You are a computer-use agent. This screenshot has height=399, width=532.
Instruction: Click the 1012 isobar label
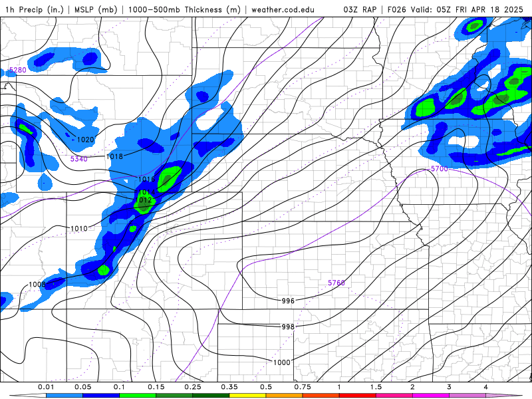(143, 200)
